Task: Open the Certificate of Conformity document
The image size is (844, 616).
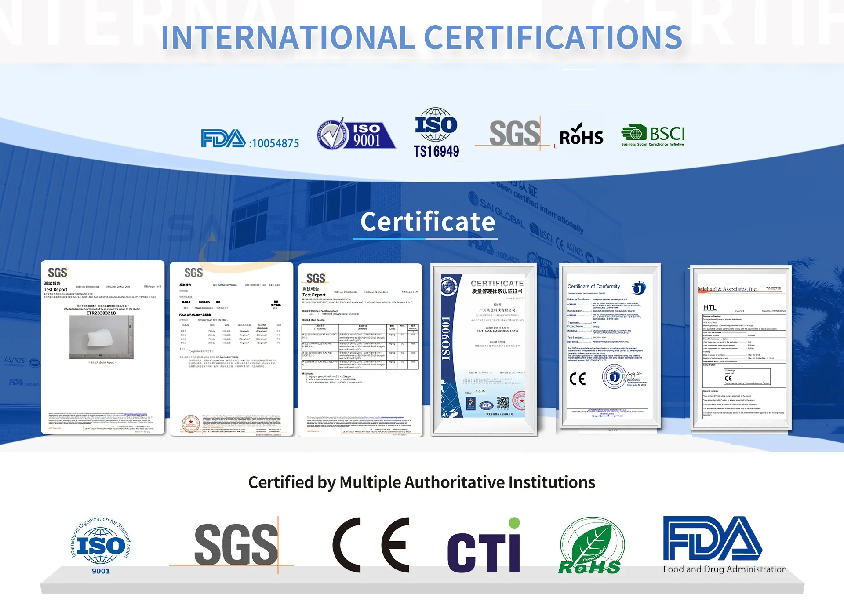Action: click(610, 346)
